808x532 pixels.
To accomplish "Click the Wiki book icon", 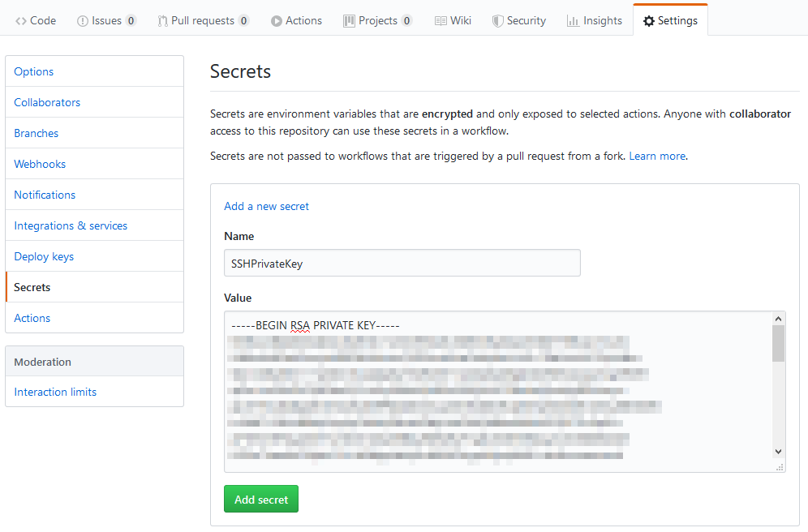I will 441,21.
